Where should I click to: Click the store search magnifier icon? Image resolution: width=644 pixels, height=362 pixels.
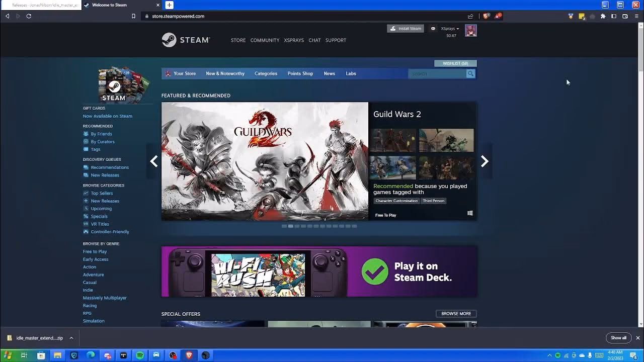470,73
